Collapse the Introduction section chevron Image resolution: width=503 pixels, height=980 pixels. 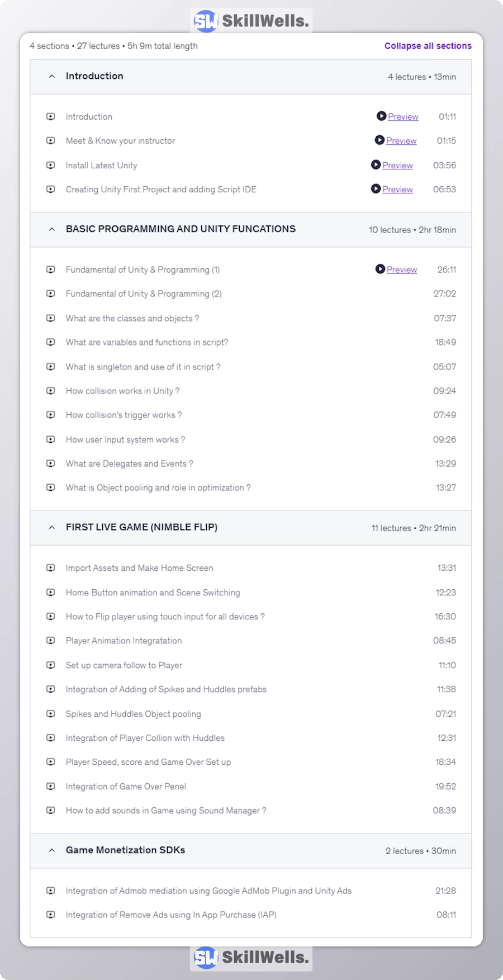pos(52,77)
